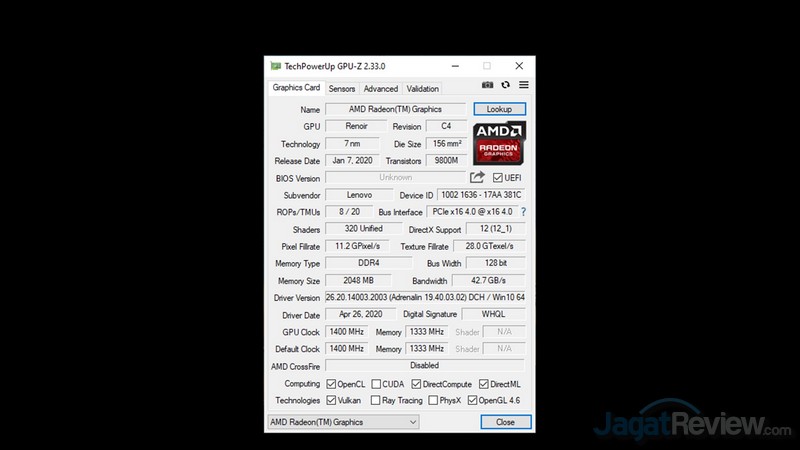Click the Driver Version field value
This screenshot has height=450, width=800.
point(425,297)
